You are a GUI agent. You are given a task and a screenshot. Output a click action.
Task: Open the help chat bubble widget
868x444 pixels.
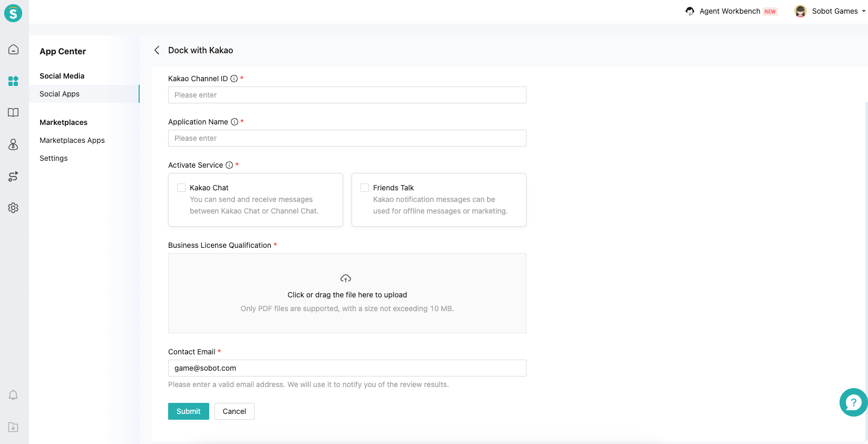853,403
